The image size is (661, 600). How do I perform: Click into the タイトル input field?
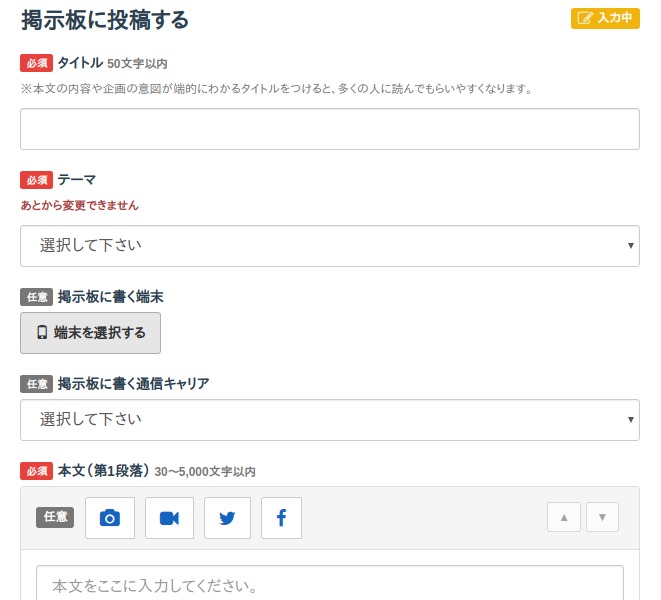pyautogui.click(x=330, y=129)
